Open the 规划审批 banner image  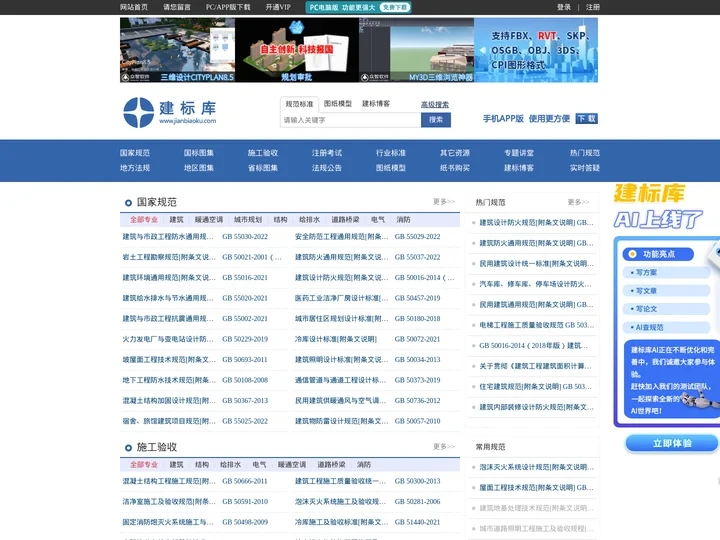297,50
